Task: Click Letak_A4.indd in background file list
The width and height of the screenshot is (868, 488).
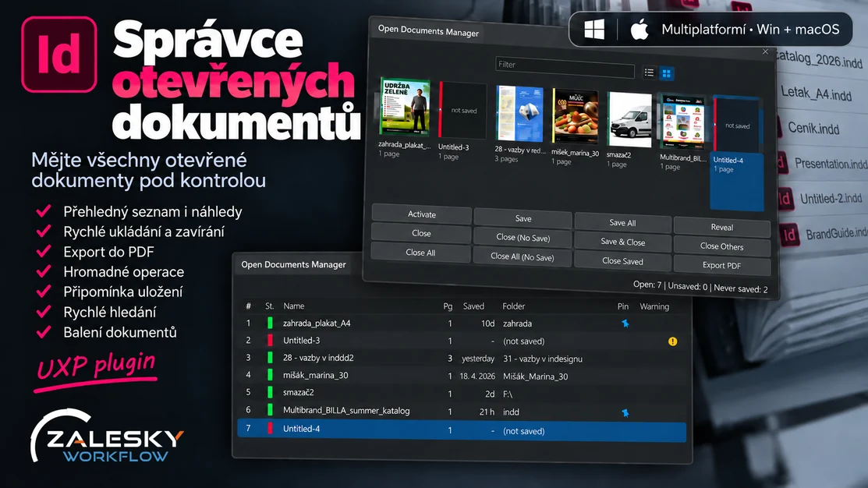Action: 816,94
